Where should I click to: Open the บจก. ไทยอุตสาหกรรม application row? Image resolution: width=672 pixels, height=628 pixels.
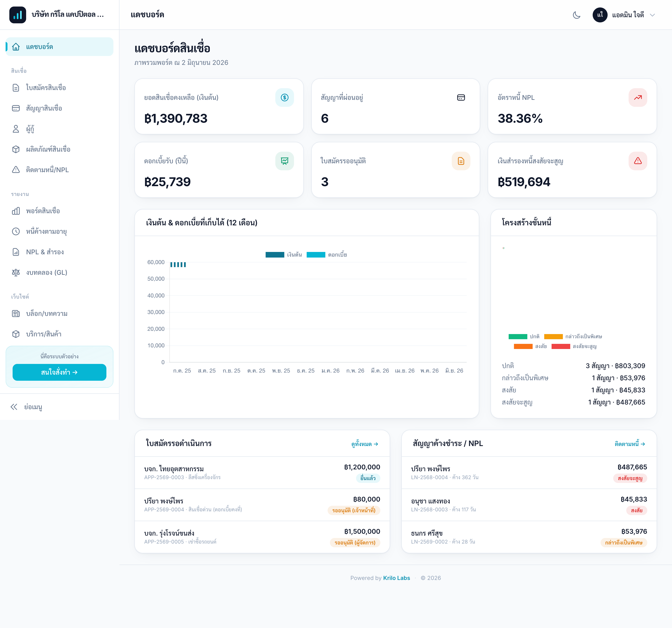point(262,473)
